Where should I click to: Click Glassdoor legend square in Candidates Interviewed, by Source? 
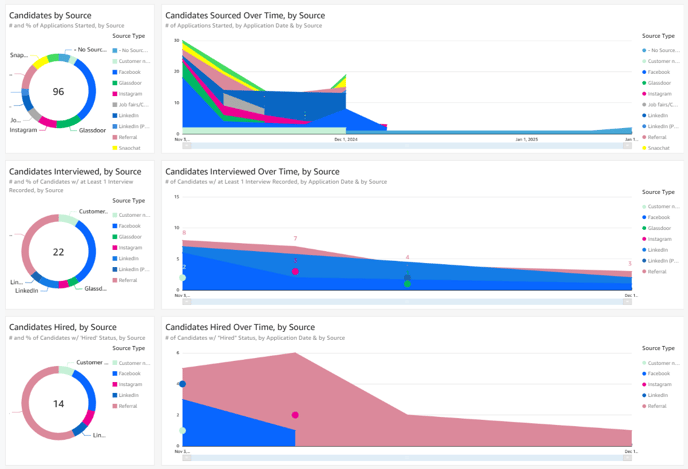(115, 237)
